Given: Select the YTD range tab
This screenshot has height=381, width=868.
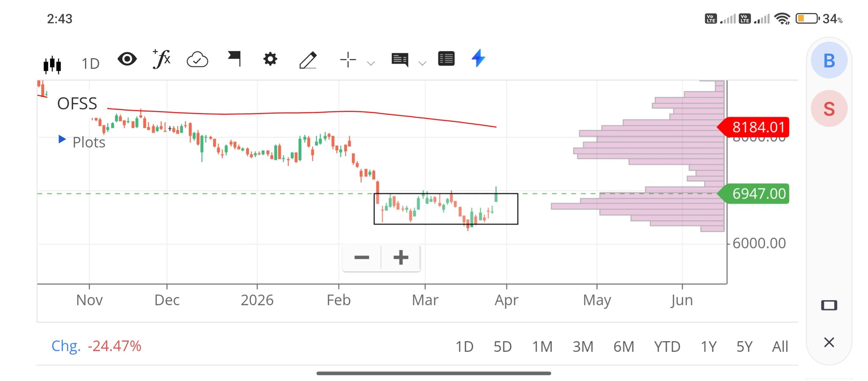Looking at the screenshot, I should pos(667,347).
